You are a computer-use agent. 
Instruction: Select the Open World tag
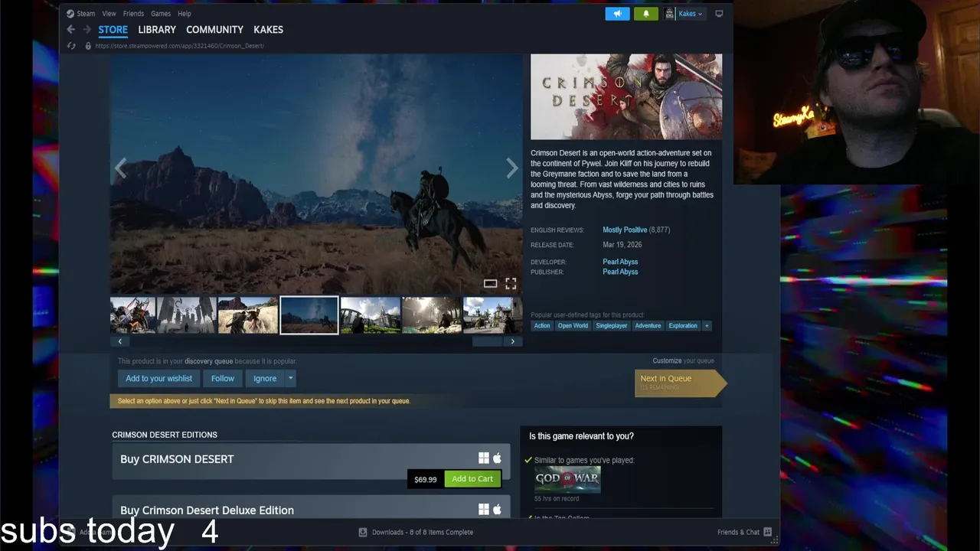[573, 325]
